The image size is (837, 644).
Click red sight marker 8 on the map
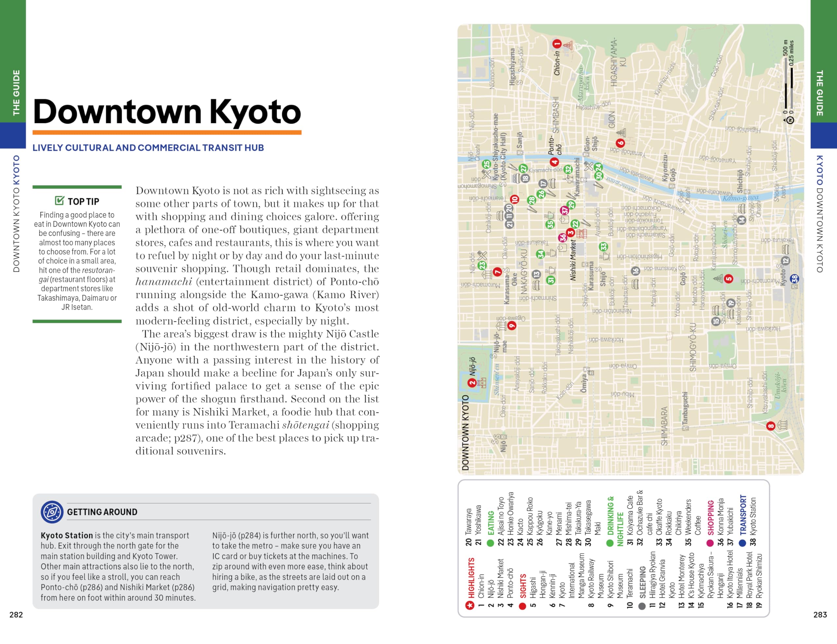pos(771,426)
